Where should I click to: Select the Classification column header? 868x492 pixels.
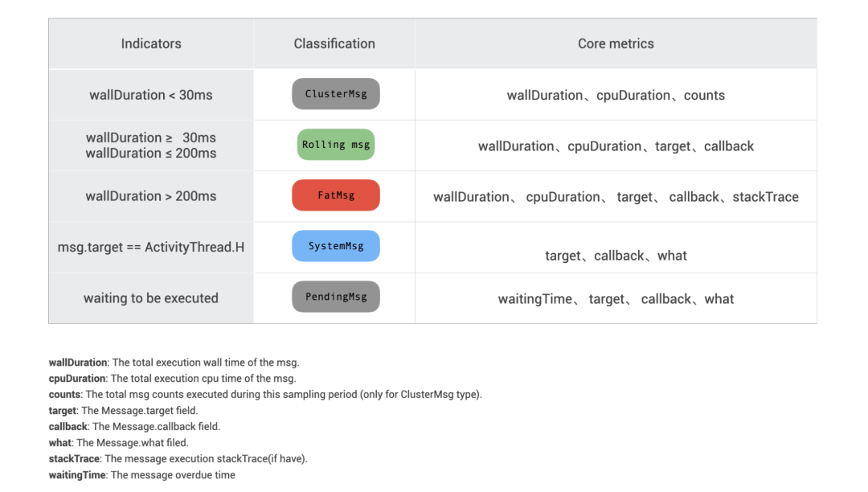[334, 43]
